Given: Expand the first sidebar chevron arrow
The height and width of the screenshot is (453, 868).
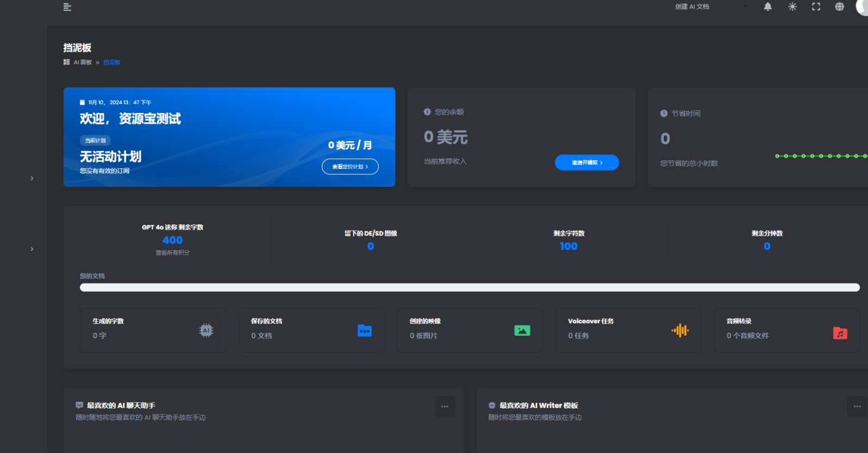Looking at the screenshot, I should [x=32, y=178].
